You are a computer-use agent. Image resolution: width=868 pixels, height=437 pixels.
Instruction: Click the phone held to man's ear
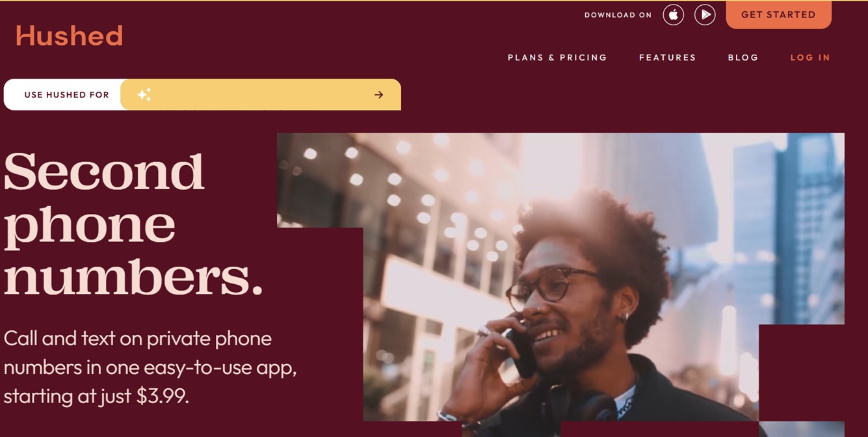point(521,352)
